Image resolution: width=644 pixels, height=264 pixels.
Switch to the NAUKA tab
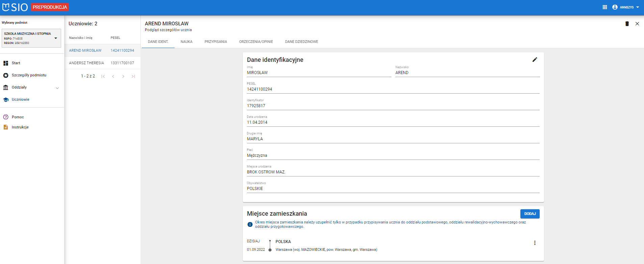[186, 42]
